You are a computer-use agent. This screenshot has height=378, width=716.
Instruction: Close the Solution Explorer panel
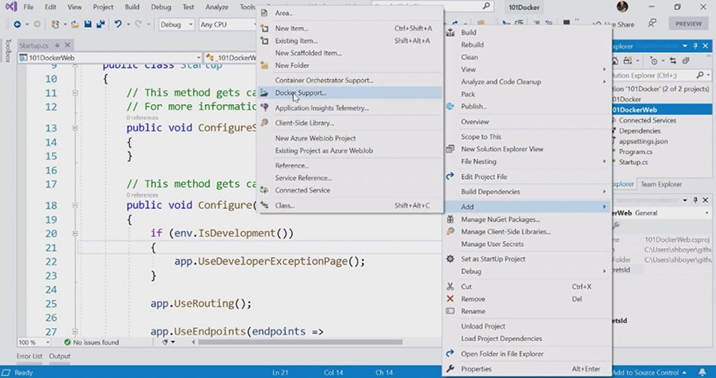(705, 46)
